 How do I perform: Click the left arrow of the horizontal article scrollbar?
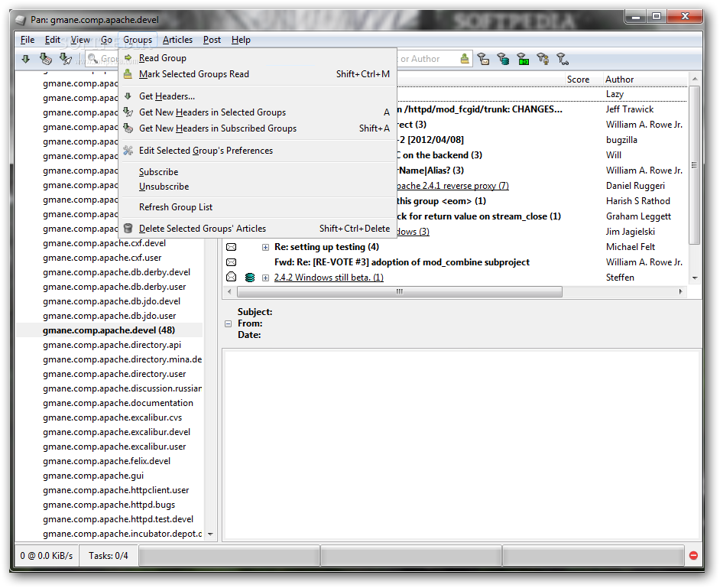pos(229,291)
